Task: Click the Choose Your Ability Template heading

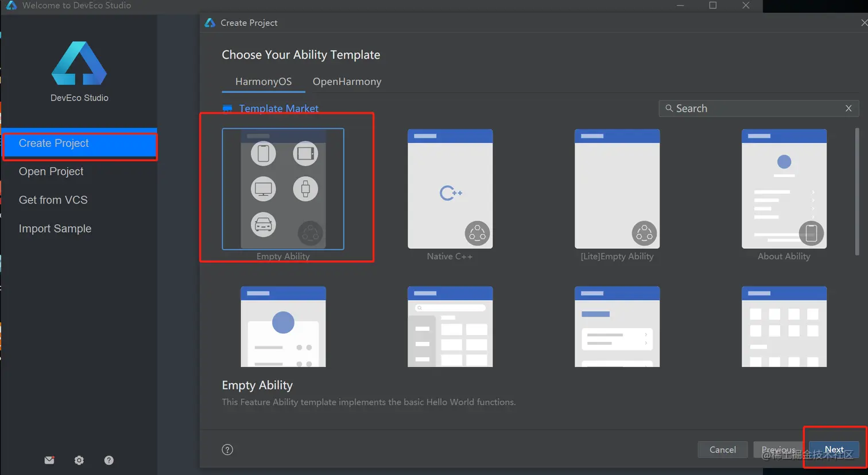Action: click(x=301, y=55)
